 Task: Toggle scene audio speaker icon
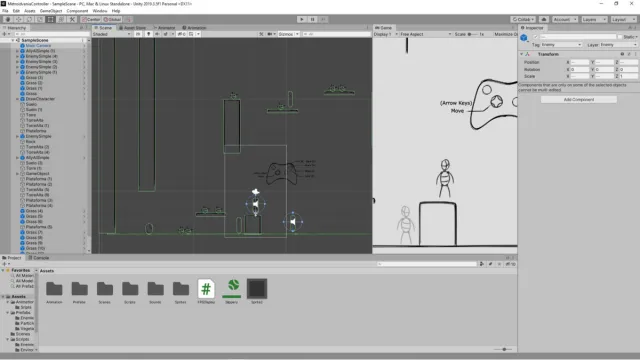click(157, 34)
